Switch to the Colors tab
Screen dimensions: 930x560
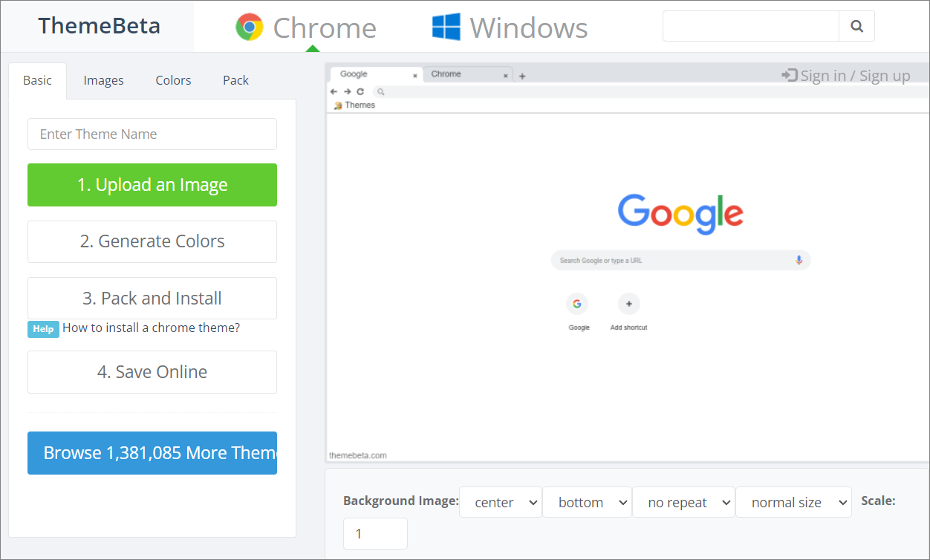coord(173,80)
